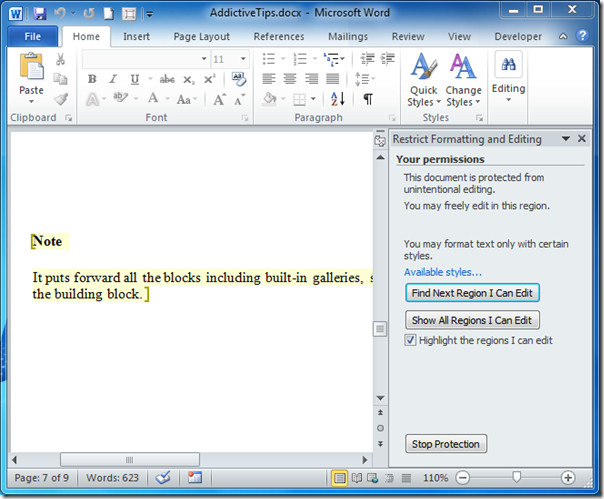Click the Shading paint bucket icon
Viewport: 604px width, 499px height.
point(270,99)
